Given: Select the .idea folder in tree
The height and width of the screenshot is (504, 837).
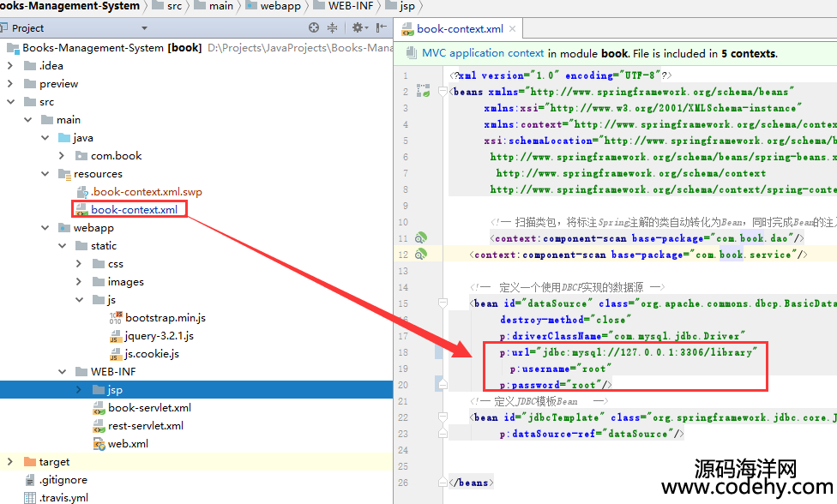Looking at the screenshot, I should 45,66.
